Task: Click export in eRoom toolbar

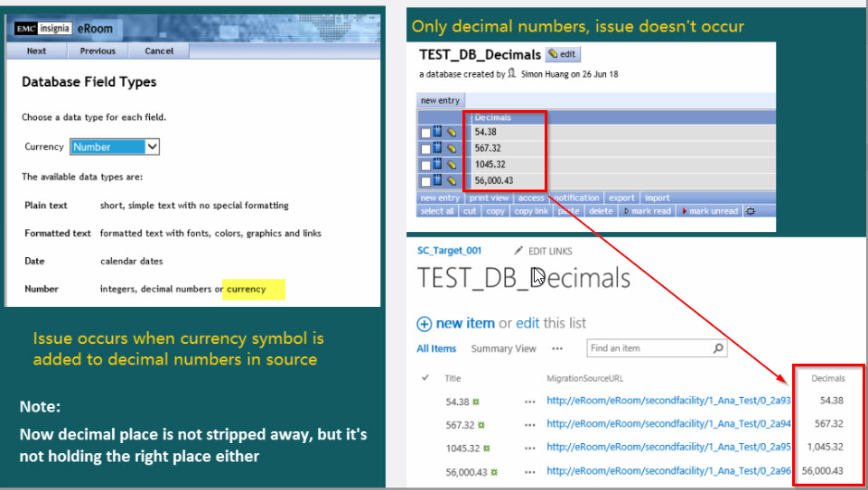Action: (621, 198)
